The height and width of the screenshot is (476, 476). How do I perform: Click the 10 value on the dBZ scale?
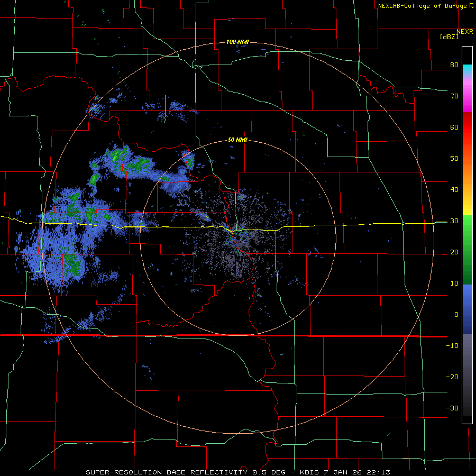(454, 283)
